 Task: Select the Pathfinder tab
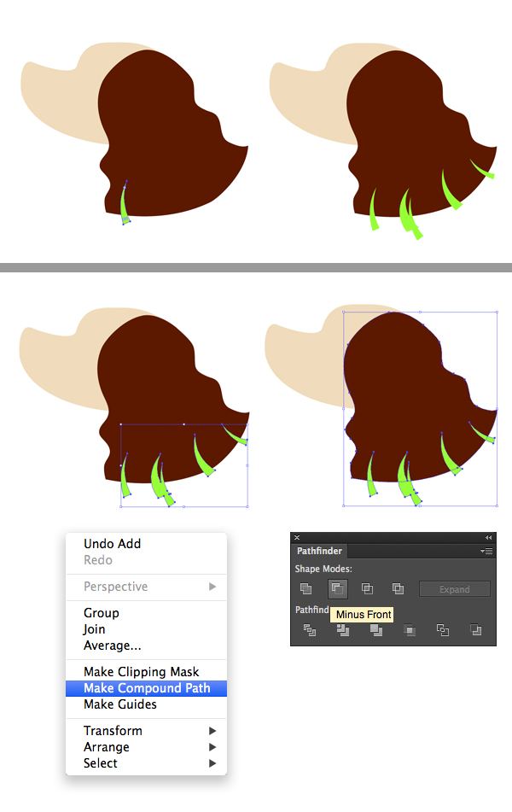pyautogui.click(x=319, y=552)
